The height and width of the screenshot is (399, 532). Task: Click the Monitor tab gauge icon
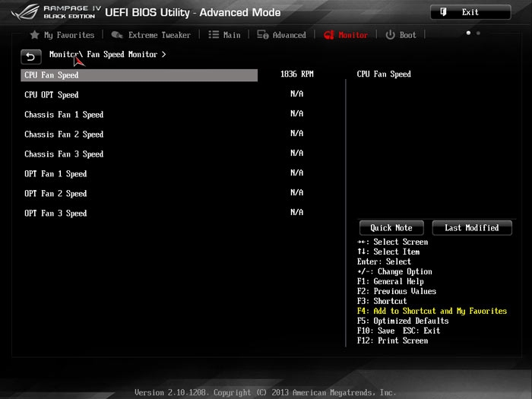tap(329, 35)
